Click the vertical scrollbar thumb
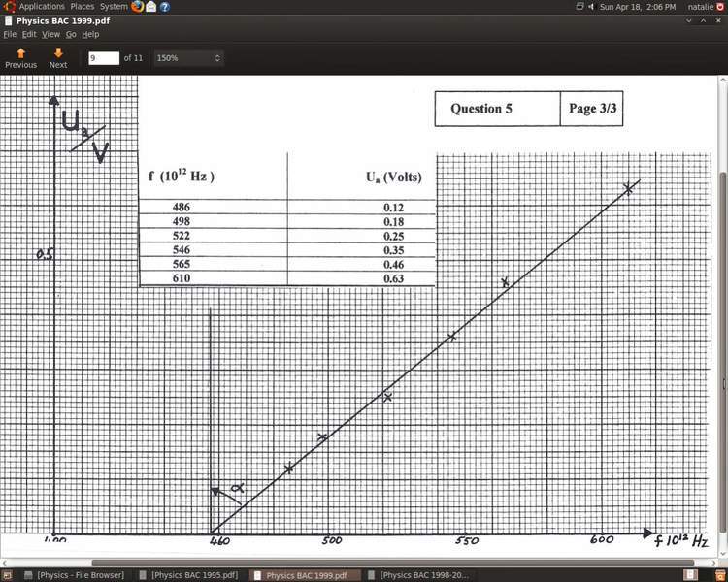The image size is (728, 582). [x=723, y=353]
